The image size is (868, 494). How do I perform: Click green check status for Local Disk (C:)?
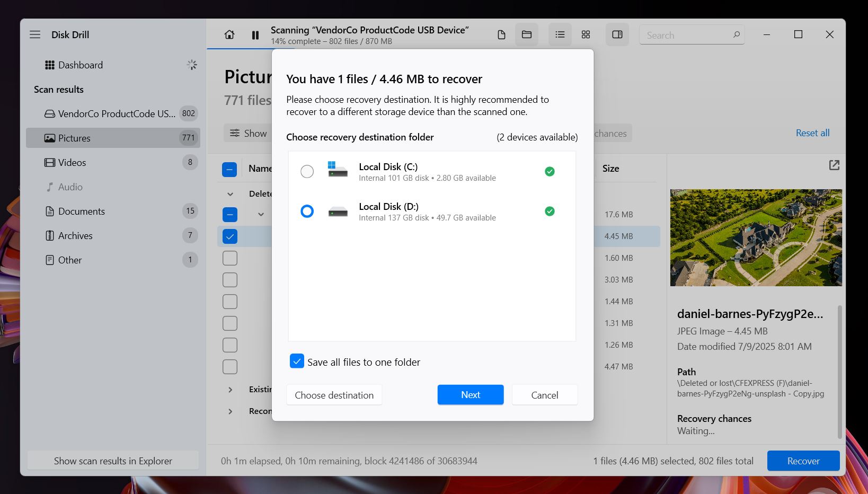click(x=550, y=171)
